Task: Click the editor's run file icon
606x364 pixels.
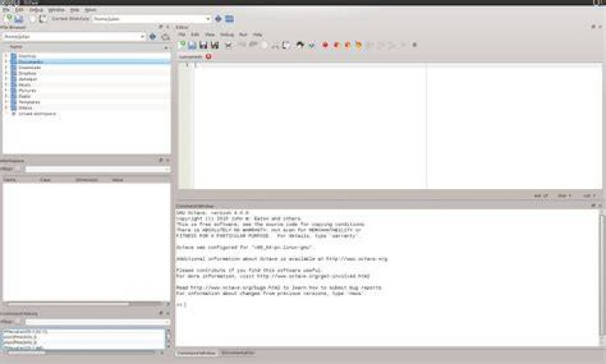Action: point(311,45)
